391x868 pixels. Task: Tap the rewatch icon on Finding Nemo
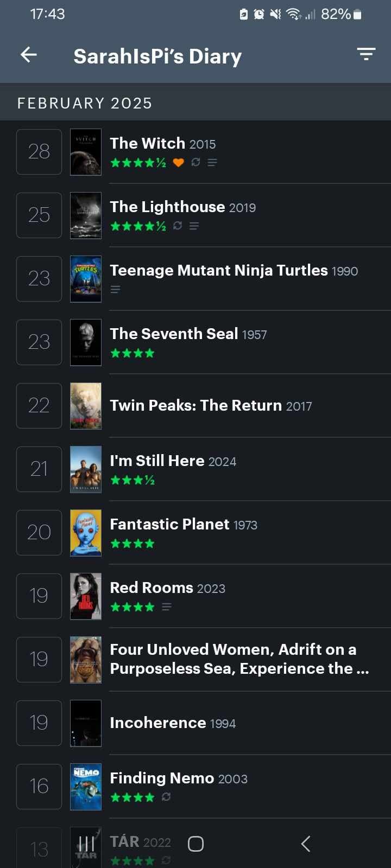[x=166, y=797]
